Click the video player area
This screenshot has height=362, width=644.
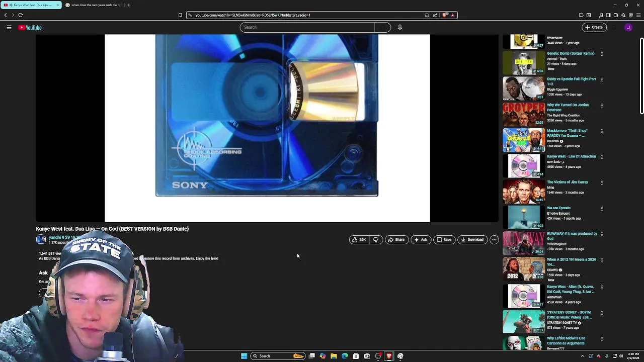pyautogui.click(x=267, y=128)
